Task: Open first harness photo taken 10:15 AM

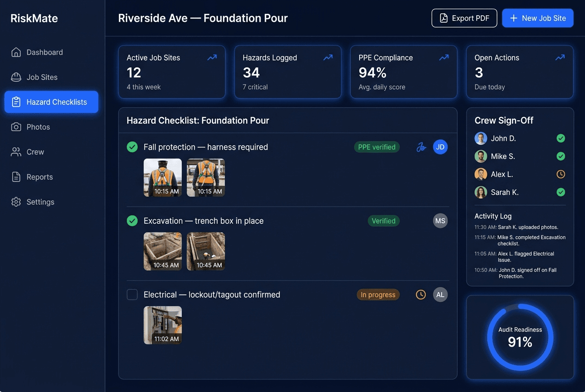Action: [x=163, y=178]
